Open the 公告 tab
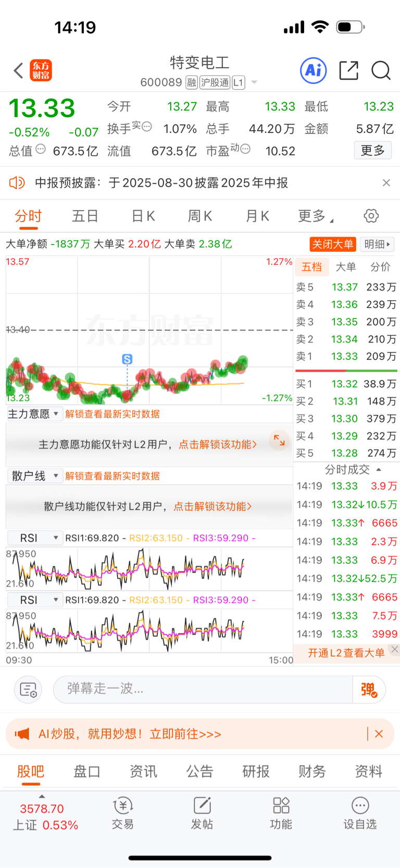The image size is (400, 868). pos(200,772)
